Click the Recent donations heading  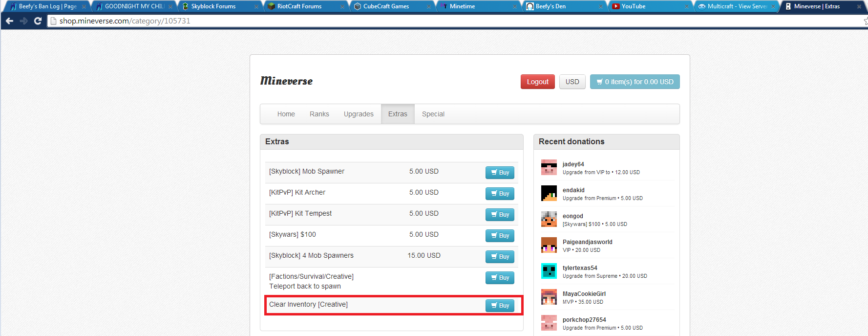point(572,141)
